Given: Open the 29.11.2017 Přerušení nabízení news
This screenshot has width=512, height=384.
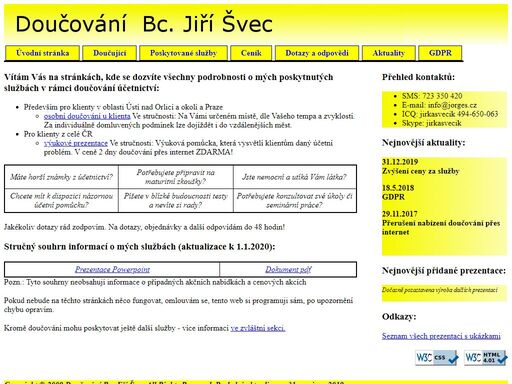Looking at the screenshot, I should click(441, 223).
